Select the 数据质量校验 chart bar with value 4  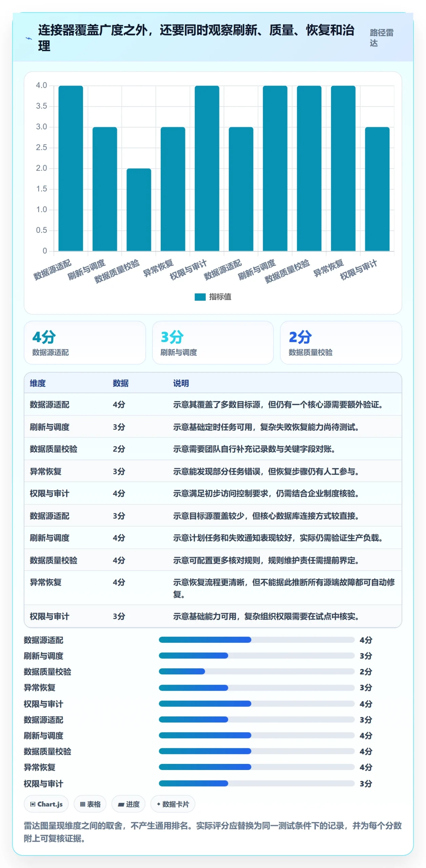[309, 168]
